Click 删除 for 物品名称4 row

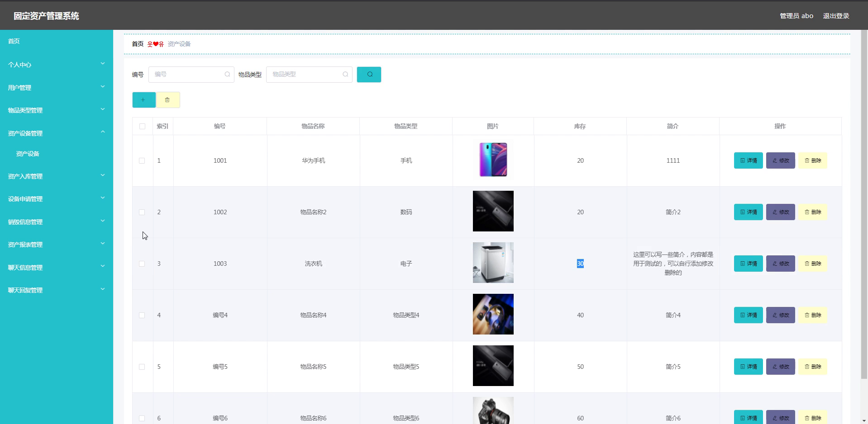[812, 315]
